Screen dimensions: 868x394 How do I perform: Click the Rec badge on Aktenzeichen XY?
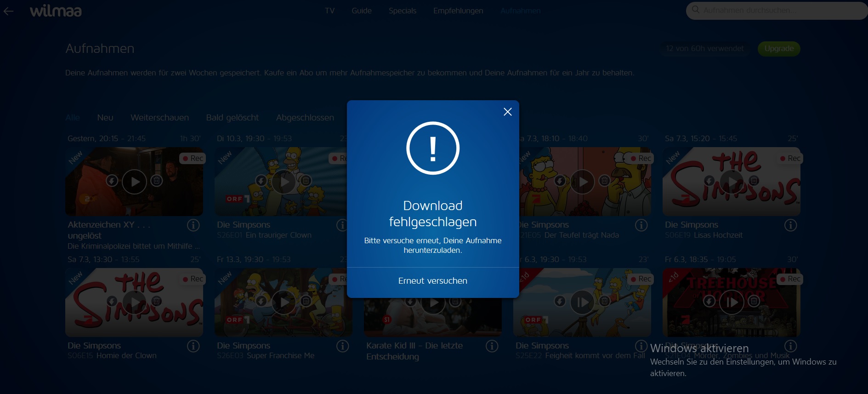193,158
